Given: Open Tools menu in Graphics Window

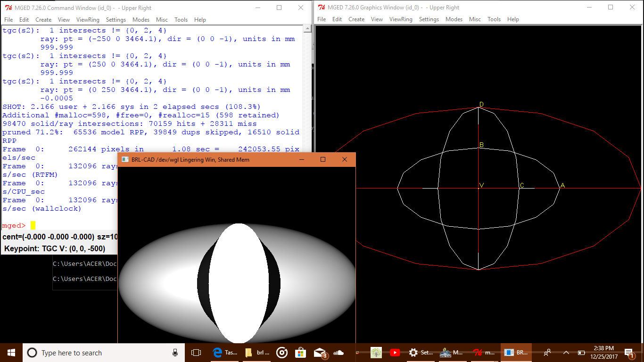Looking at the screenshot, I should click(494, 19).
